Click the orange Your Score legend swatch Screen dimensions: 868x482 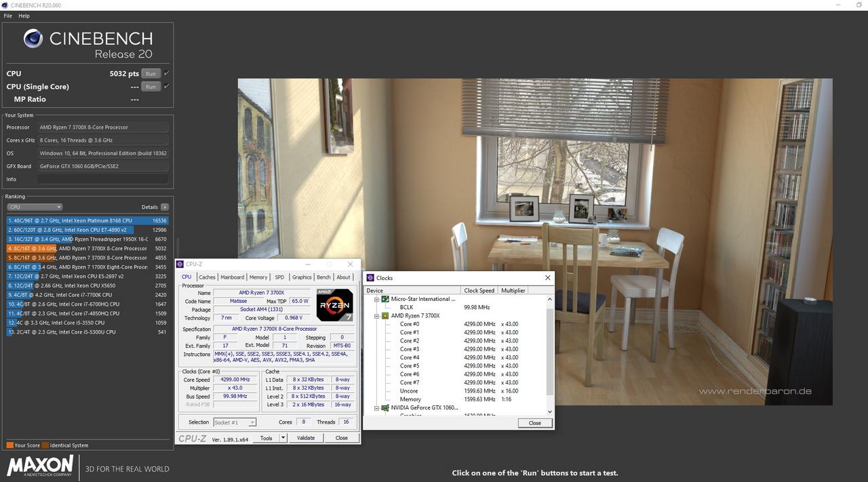[x=9, y=445]
